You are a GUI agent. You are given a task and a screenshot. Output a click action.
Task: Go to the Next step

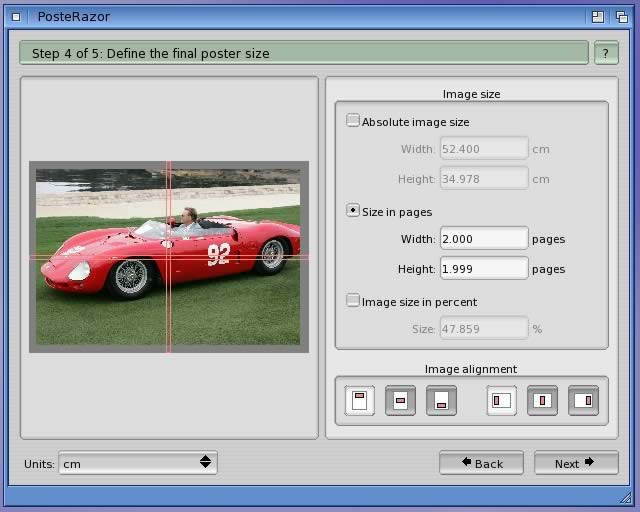point(575,463)
